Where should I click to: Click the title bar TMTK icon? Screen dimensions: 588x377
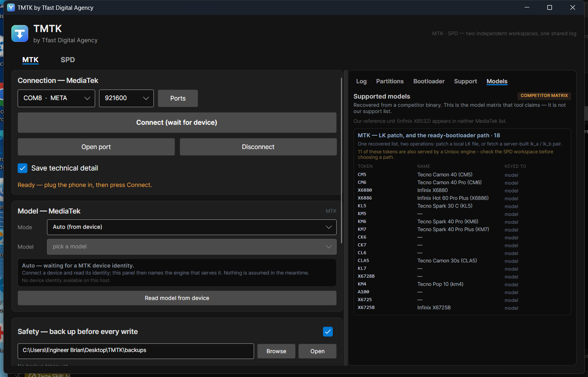(11, 7)
